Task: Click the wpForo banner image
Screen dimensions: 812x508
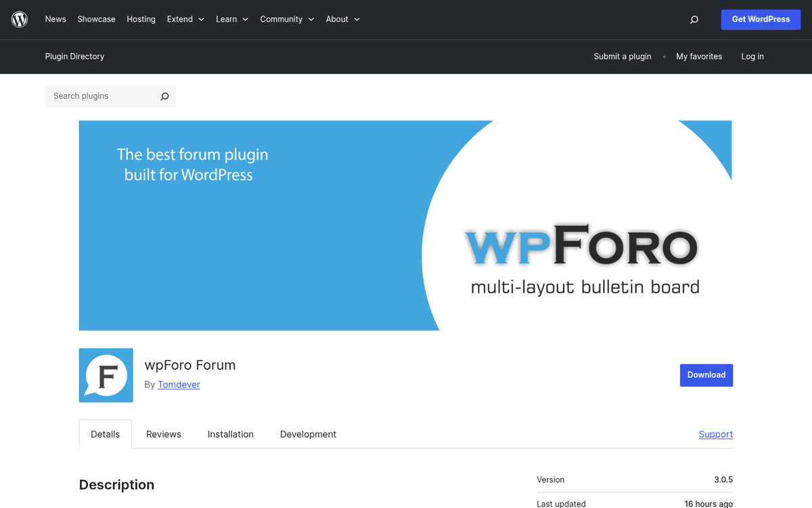Action: [405, 225]
